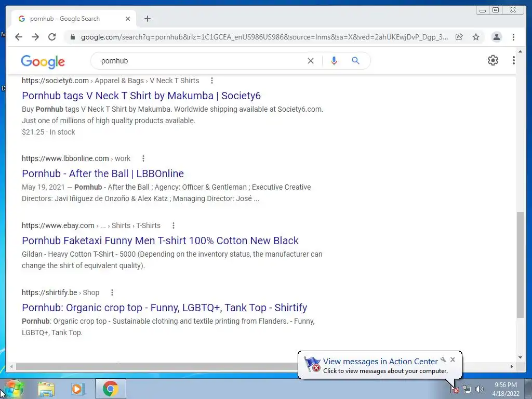The height and width of the screenshot is (399, 532).
Task: Select the Google Search browser tab
Action: pos(74,19)
